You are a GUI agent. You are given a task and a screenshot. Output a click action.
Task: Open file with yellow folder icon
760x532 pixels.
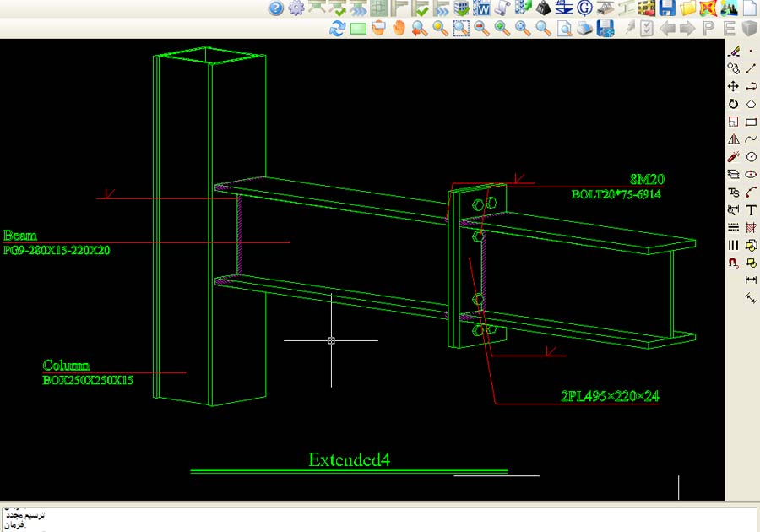[687, 8]
